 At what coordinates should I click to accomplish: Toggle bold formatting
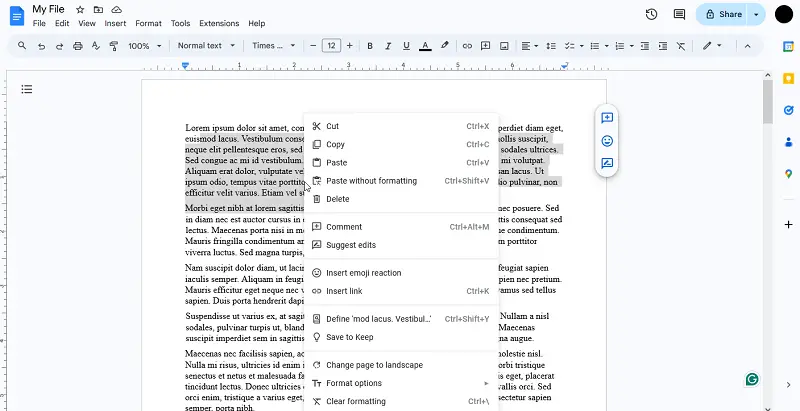370,46
